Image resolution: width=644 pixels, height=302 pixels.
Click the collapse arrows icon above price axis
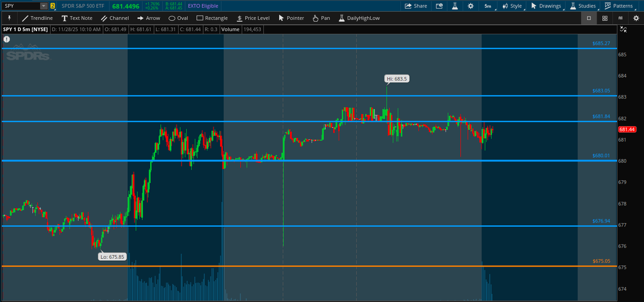623,30
